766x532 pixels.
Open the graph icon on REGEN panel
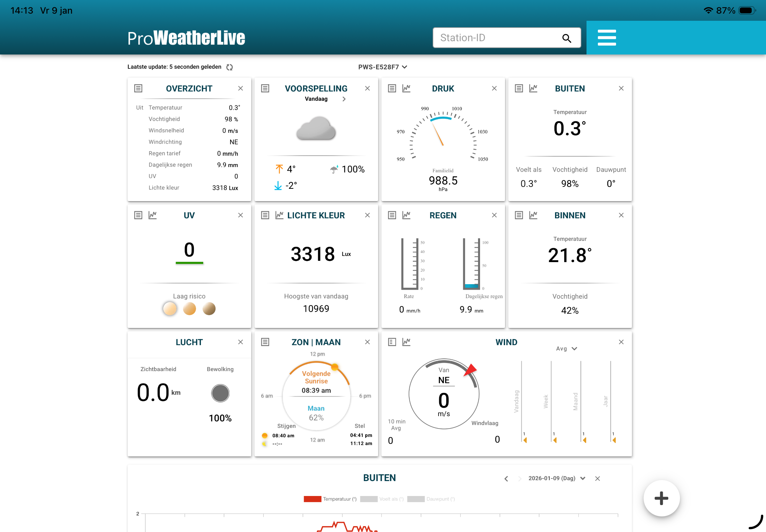tap(406, 215)
